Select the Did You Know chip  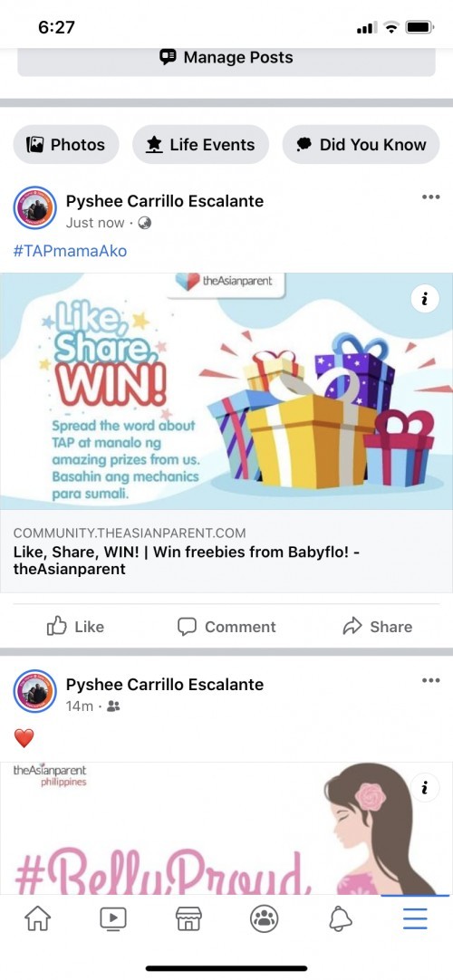(x=361, y=144)
